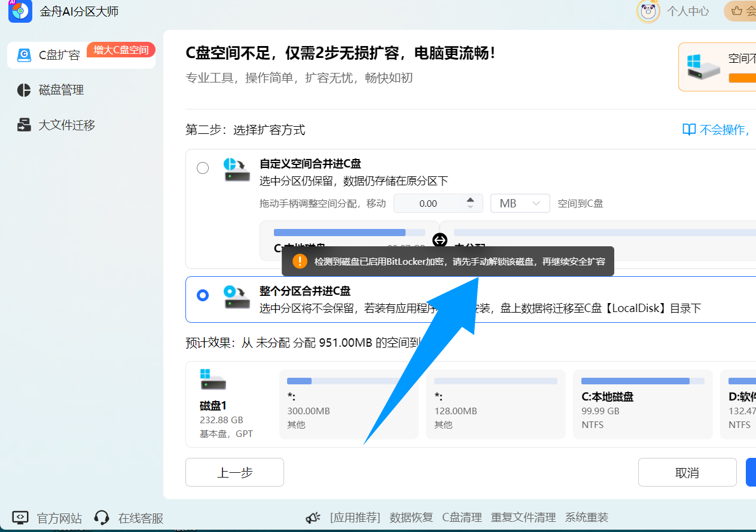Click the 磁盘1 Windows drive icon
Image resolution: width=756 pixels, height=532 pixels.
(213, 380)
